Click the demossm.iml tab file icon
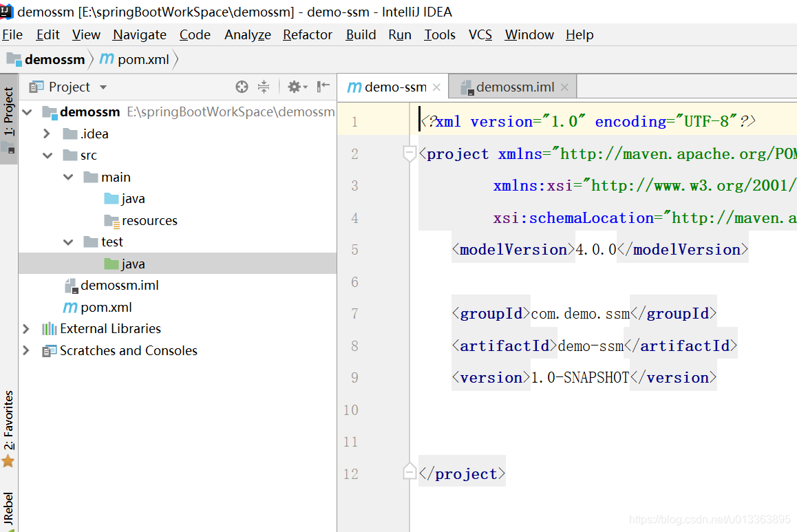The width and height of the screenshot is (797, 532). click(x=467, y=87)
